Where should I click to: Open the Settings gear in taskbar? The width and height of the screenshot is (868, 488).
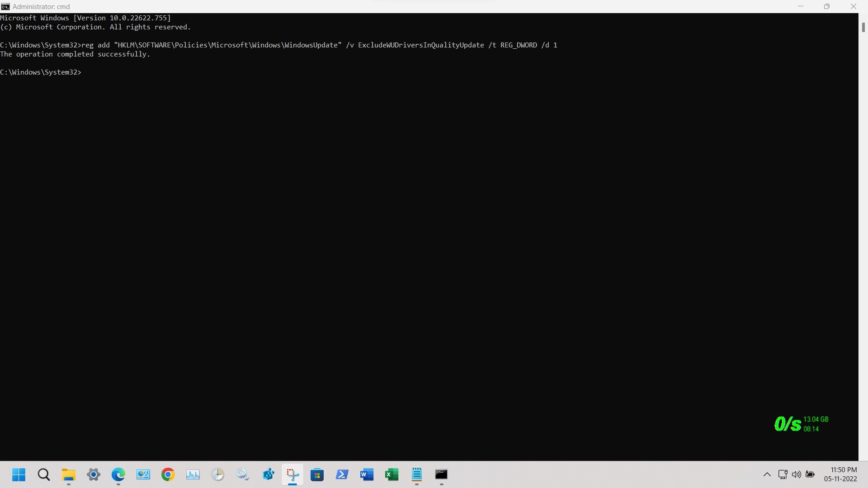(94, 474)
